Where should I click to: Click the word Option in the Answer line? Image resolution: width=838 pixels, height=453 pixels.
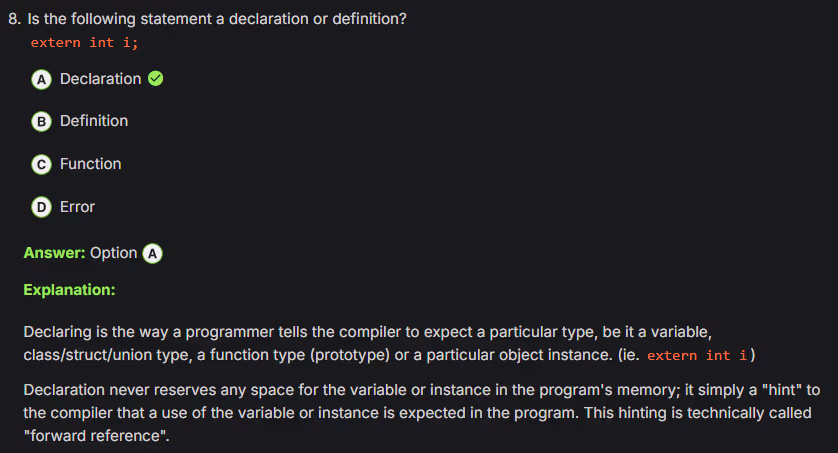113,253
